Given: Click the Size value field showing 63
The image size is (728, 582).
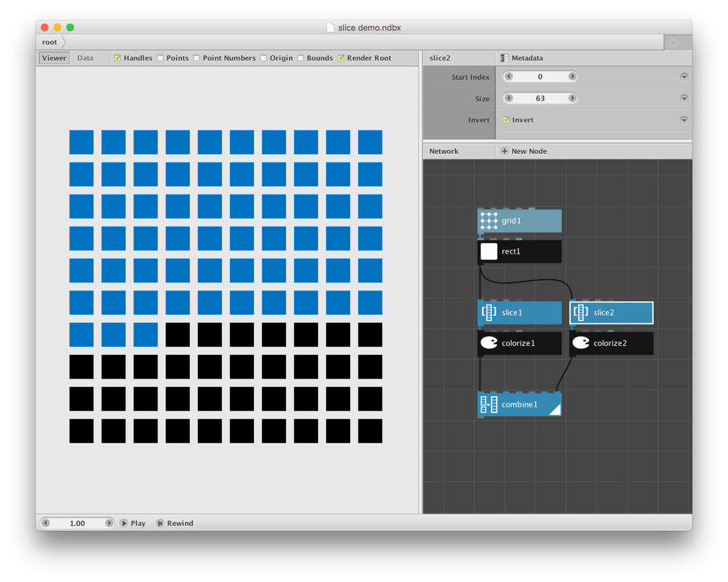Looking at the screenshot, I should (540, 98).
